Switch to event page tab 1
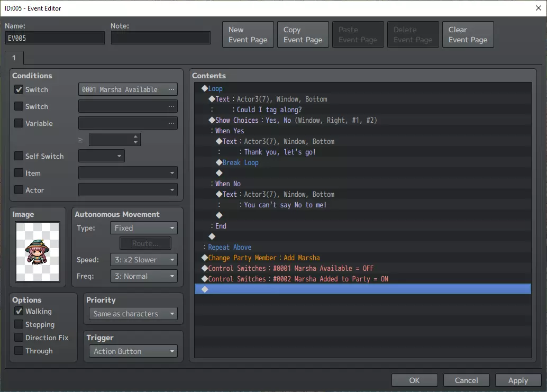The height and width of the screenshot is (392, 547). coord(14,58)
